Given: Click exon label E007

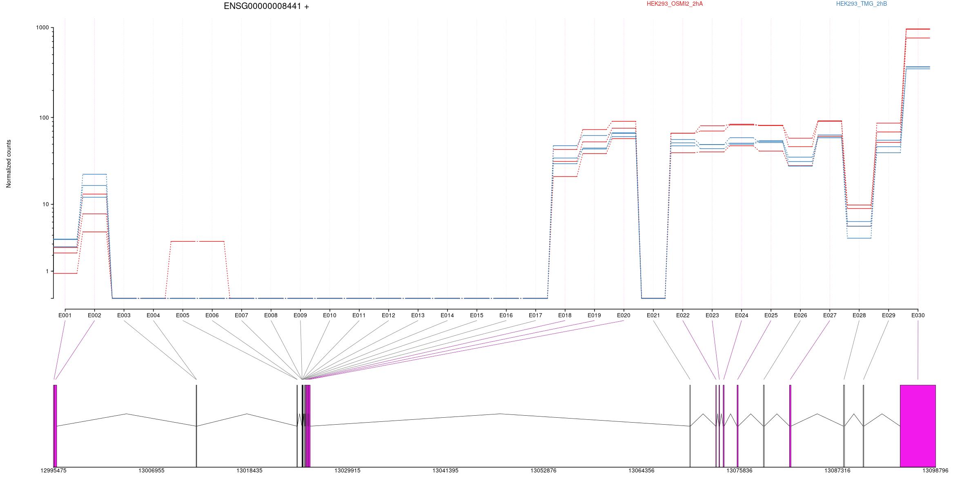Looking at the screenshot, I should (241, 315).
